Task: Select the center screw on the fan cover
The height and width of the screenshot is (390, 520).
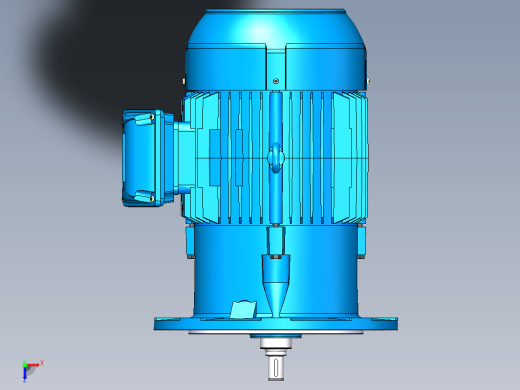Action: 276,81
